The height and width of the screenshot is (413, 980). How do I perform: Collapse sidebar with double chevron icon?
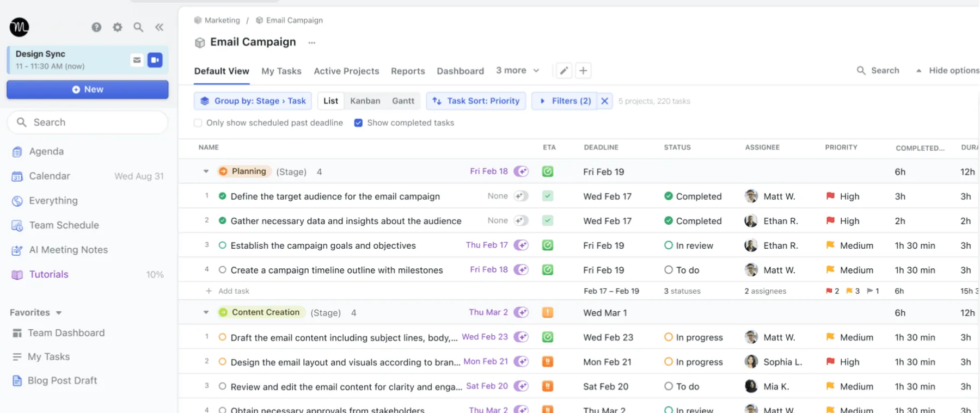[159, 27]
